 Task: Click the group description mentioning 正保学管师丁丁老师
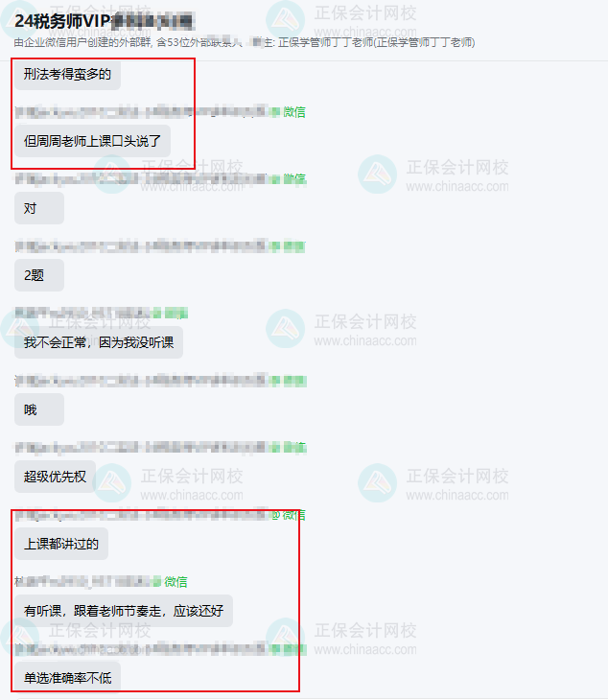pyautogui.click(x=245, y=42)
